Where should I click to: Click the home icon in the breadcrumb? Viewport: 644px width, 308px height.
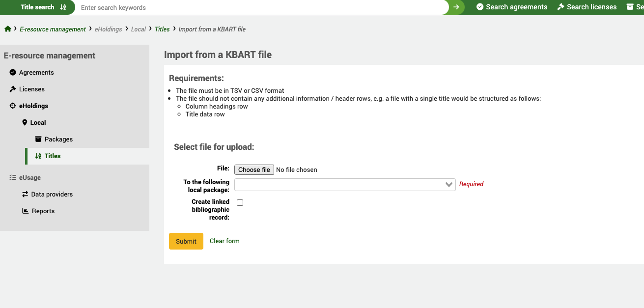(x=8, y=29)
